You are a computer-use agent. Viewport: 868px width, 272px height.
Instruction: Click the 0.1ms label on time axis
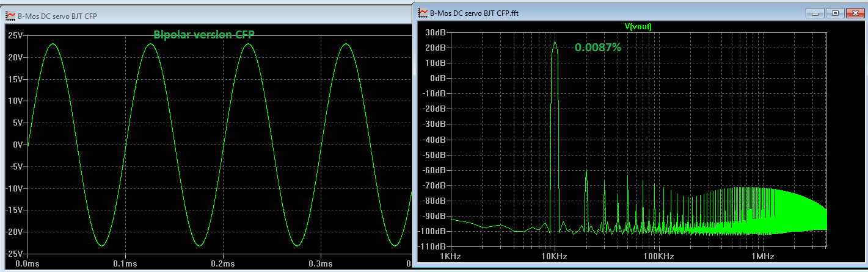tap(125, 263)
